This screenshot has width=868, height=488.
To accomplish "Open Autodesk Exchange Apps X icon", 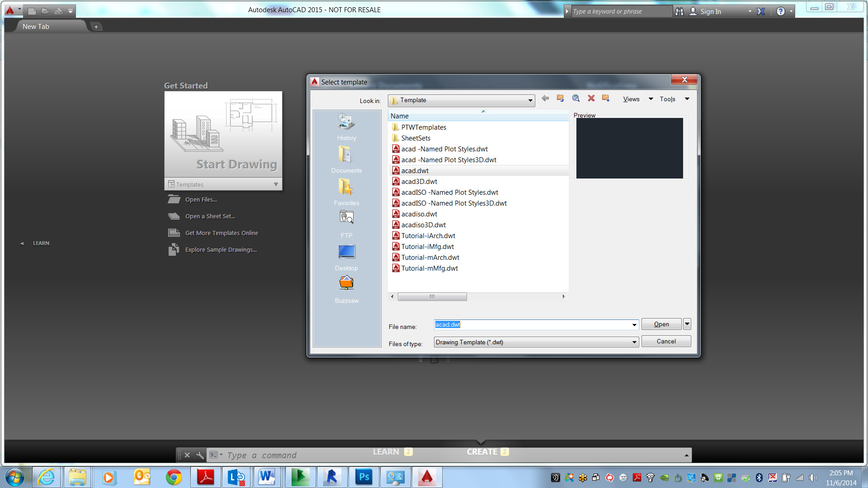I will tap(761, 11).
